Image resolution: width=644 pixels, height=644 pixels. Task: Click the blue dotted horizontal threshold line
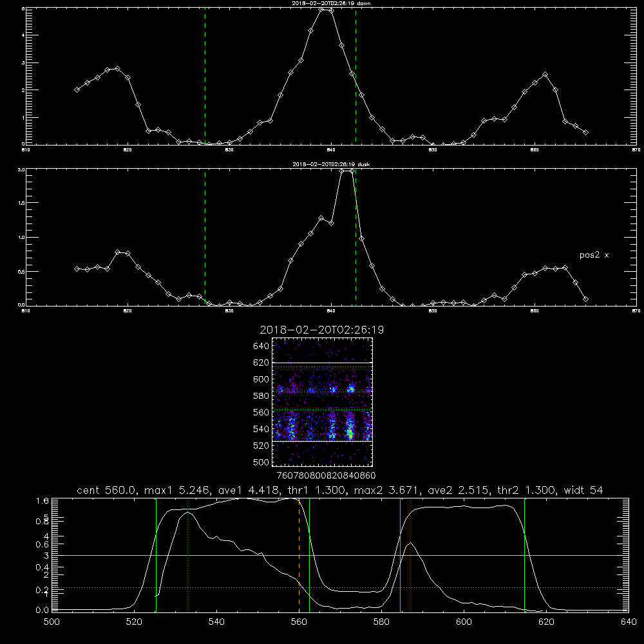point(341,588)
